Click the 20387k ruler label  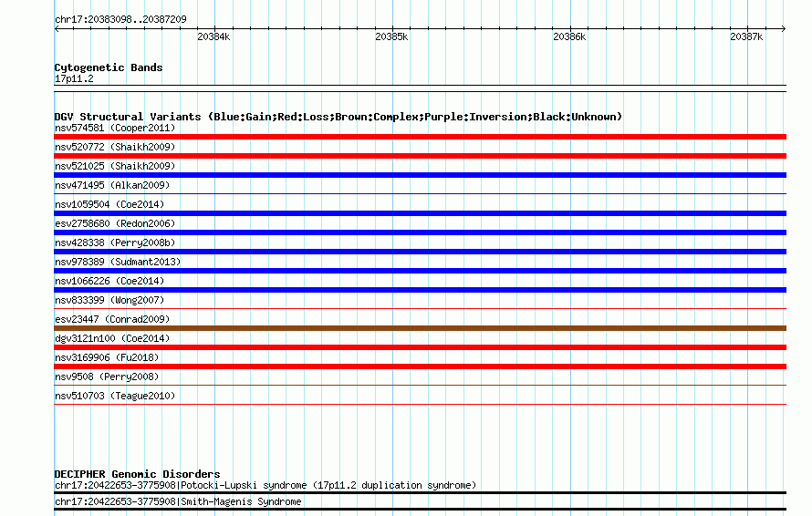point(746,36)
